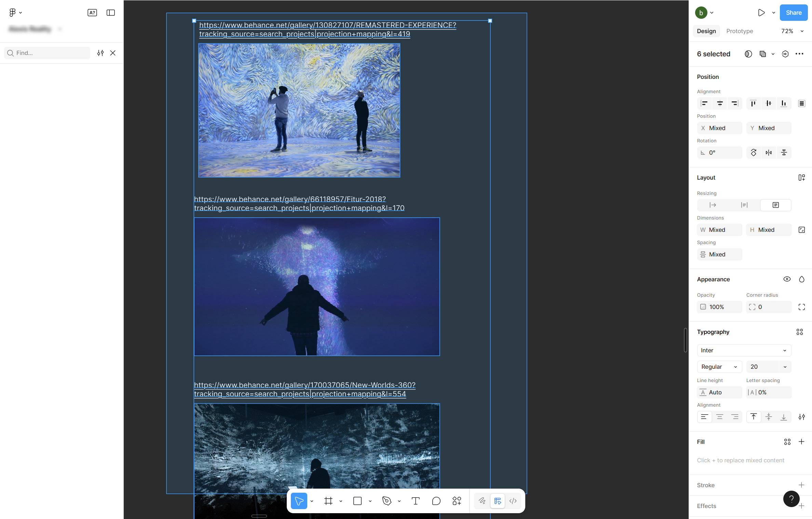Open the Regular font weight dropdown
The width and height of the screenshot is (812, 519).
pyautogui.click(x=719, y=367)
